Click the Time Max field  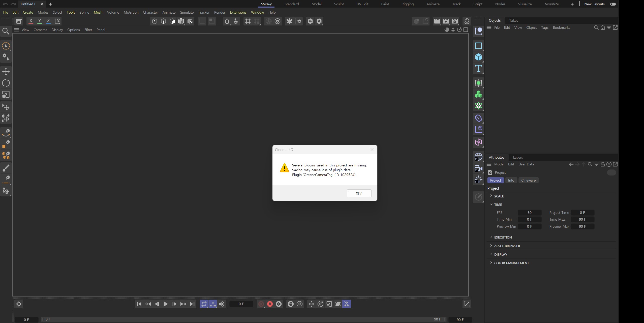(x=582, y=219)
